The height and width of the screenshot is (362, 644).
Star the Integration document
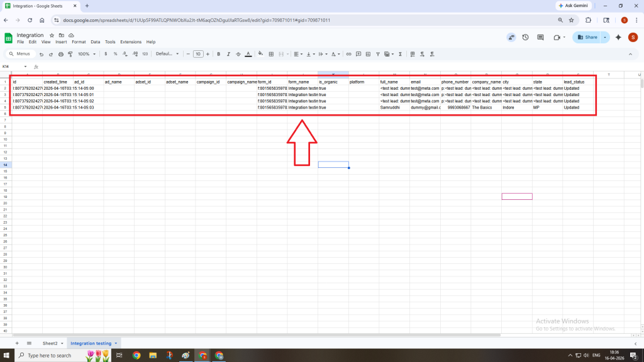[52, 35]
